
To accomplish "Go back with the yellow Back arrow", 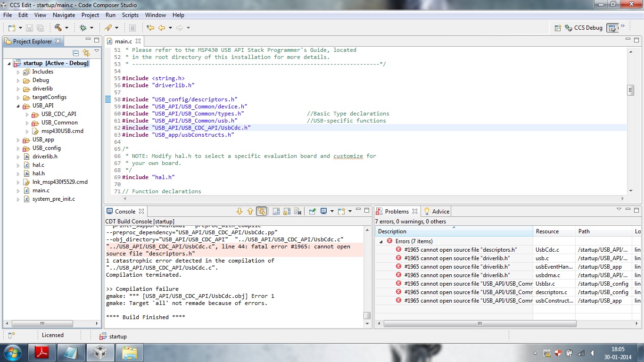I will coord(162,28).
